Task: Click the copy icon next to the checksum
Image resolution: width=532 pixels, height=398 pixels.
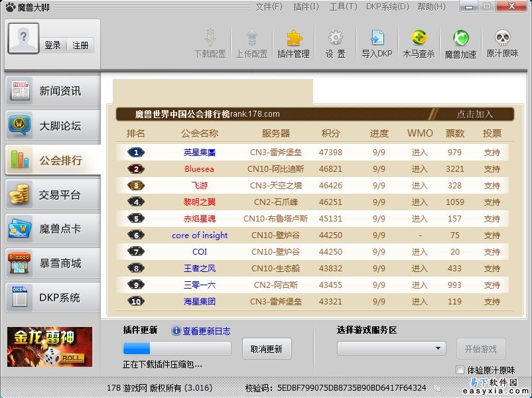Action: point(437,388)
